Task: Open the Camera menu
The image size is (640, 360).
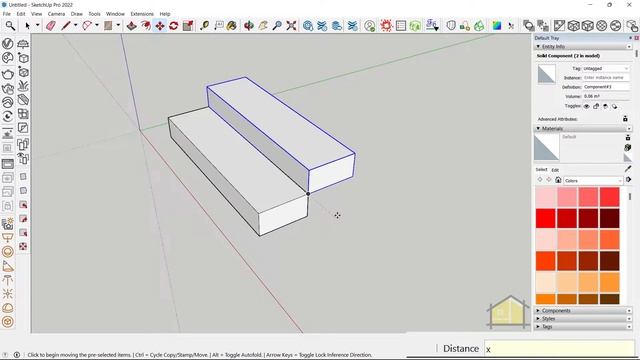Action: pyautogui.click(x=56, y=14)
